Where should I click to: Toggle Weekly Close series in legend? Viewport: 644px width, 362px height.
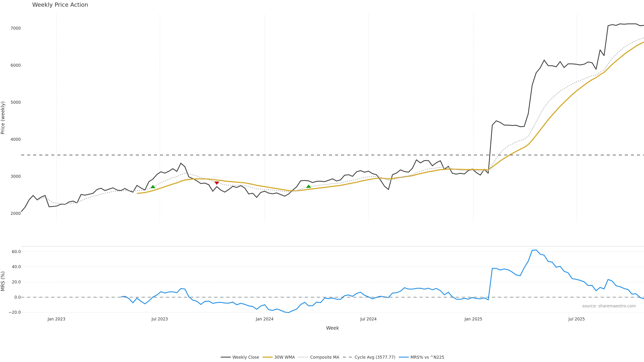point(246,357)
